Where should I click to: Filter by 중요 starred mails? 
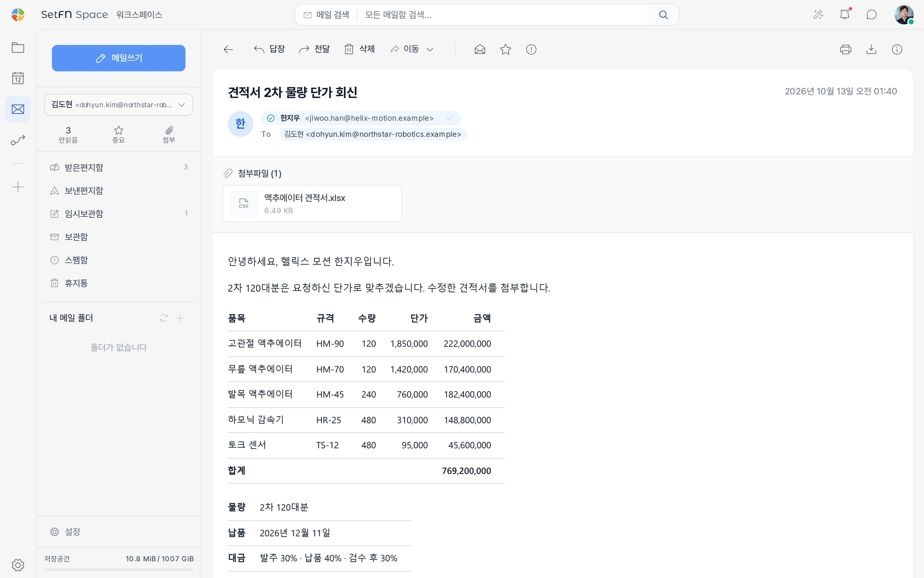pos(118,134)
